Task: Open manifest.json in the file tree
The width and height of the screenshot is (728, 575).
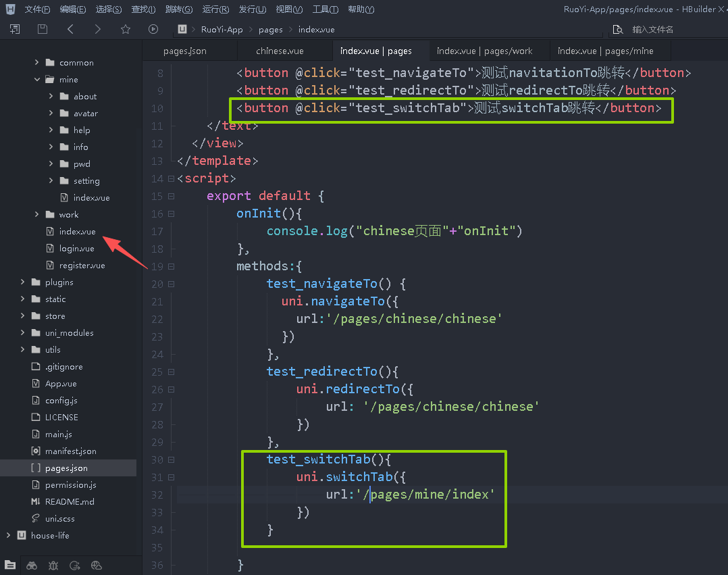Action: coord(70,451)
